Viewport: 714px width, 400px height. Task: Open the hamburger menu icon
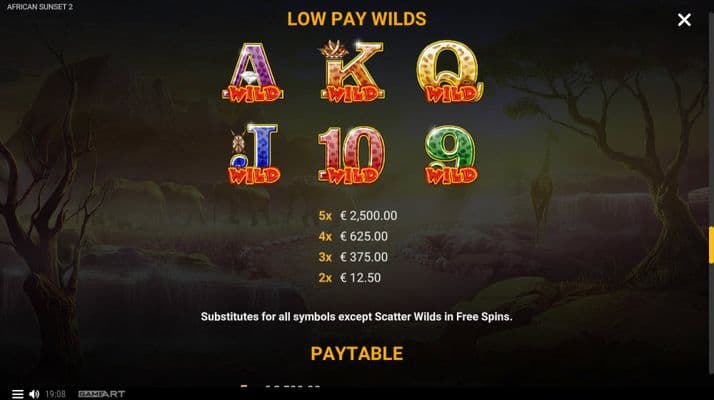click(17, 394)
